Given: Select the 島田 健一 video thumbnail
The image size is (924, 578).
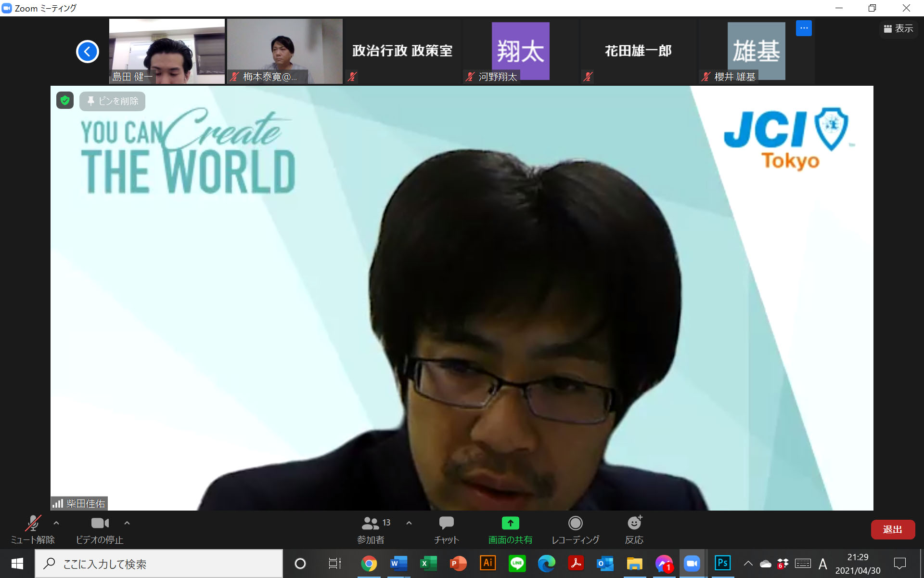Looking at the screenshot, I should tap(167, 51).
